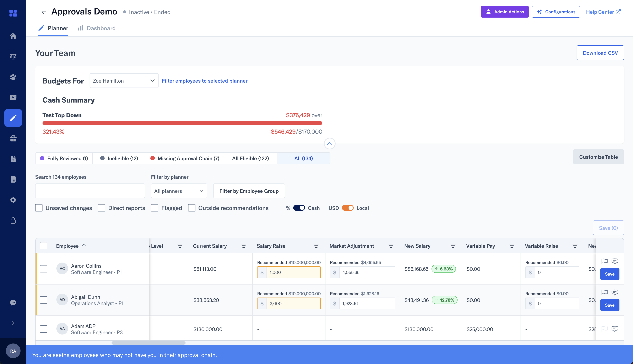
Task: Open the calculator icon in the sidebar
Action: pyautogui.click(x=13, y=179)
